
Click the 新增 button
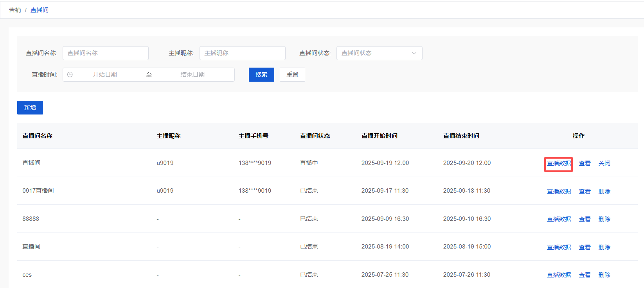[x=30, y=107]
